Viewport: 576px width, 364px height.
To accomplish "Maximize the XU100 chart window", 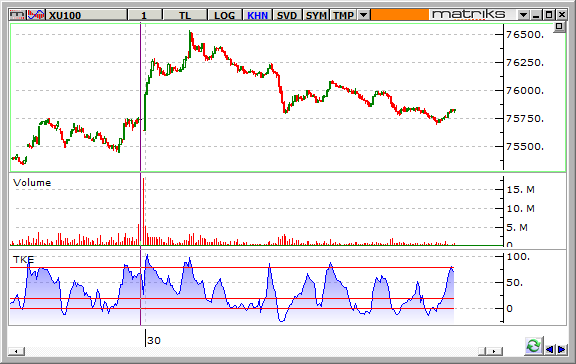I will click(549, 15).
